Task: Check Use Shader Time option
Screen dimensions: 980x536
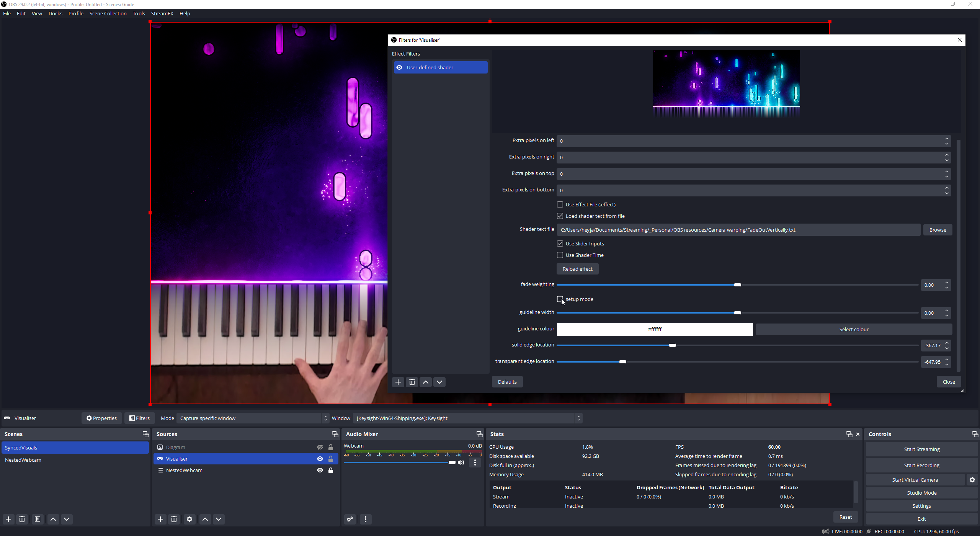Action: point(560,255)
